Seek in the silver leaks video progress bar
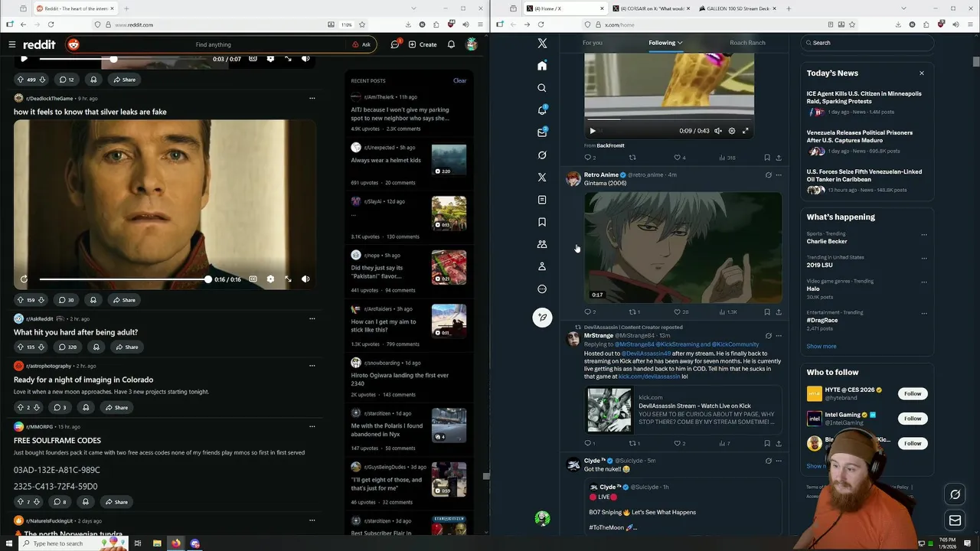980x551 pixels. [123, 279]
